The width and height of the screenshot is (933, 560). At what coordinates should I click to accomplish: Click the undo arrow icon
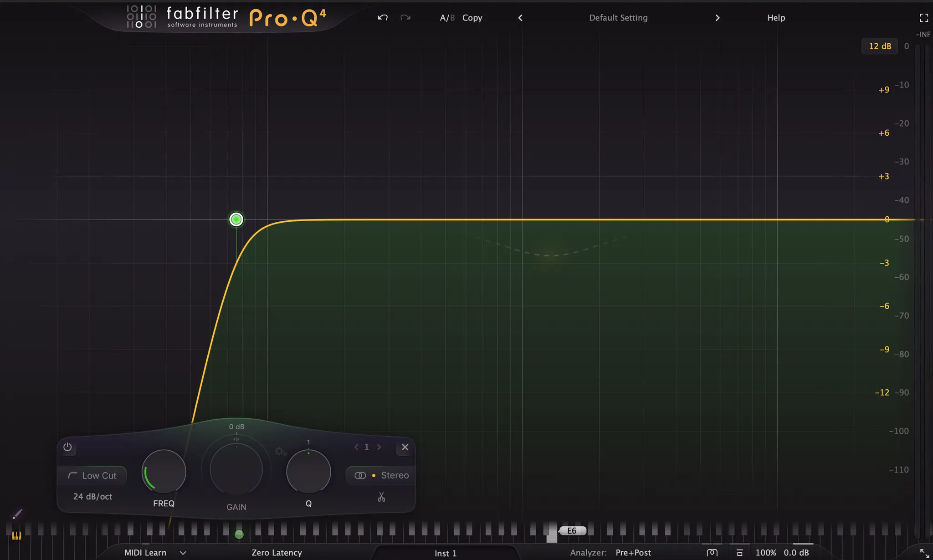tap(382, 18)
